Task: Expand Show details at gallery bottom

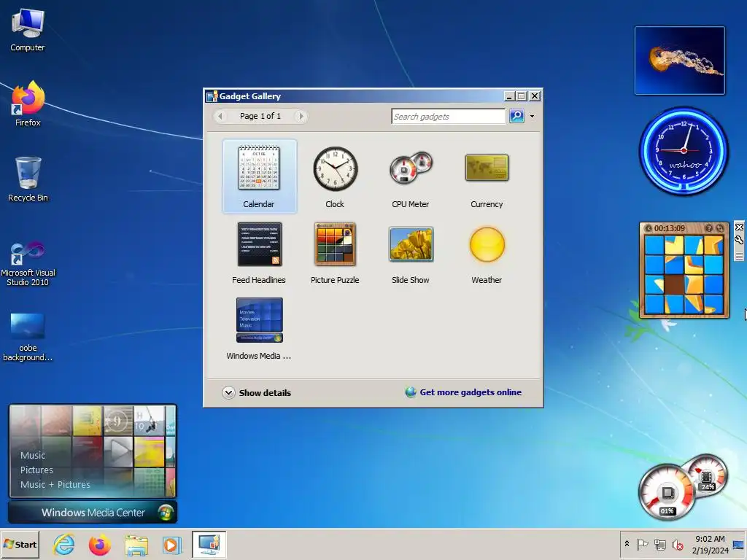Action: point(256,393)
